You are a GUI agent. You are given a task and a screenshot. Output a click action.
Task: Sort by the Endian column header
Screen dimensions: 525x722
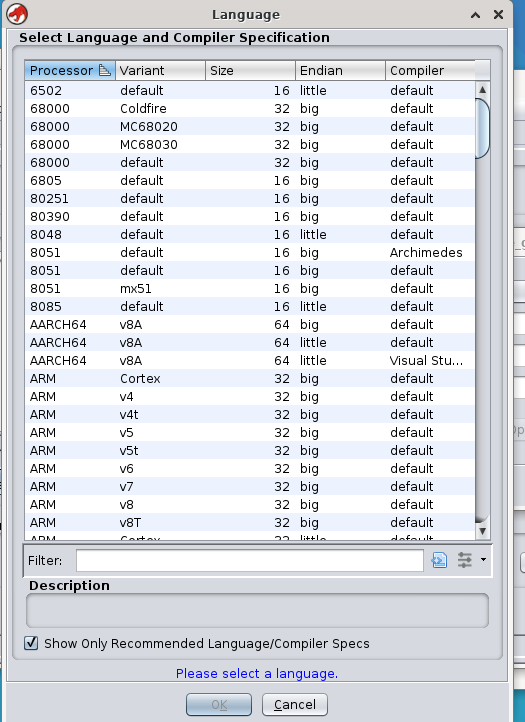click(x=340, y=70)
